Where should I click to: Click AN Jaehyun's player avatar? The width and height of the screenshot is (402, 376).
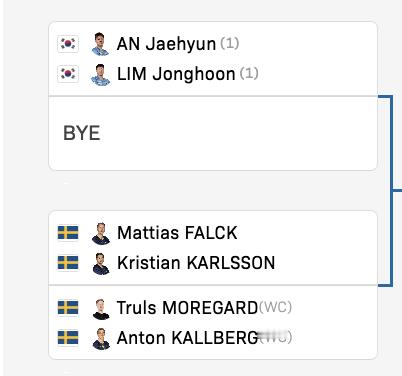[100, 44]
